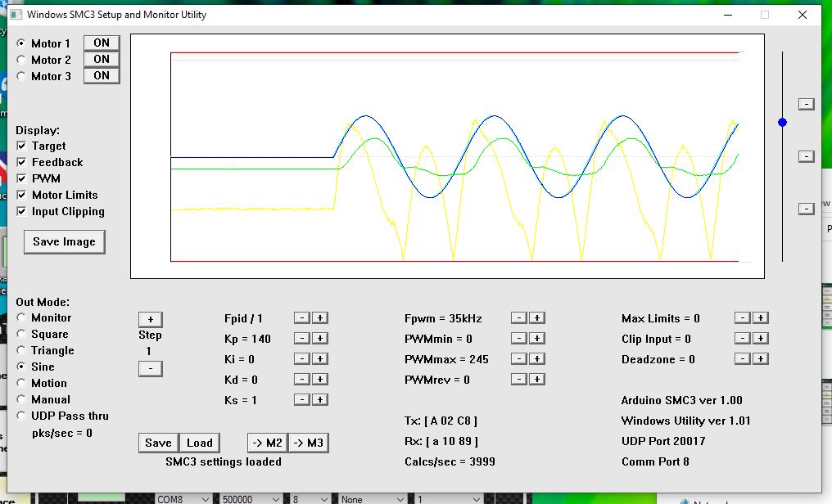The width and height of the screenshot is (832, 504).
Task: Open stop bits 1 dropdown behind
Action: tap(449, 499)
